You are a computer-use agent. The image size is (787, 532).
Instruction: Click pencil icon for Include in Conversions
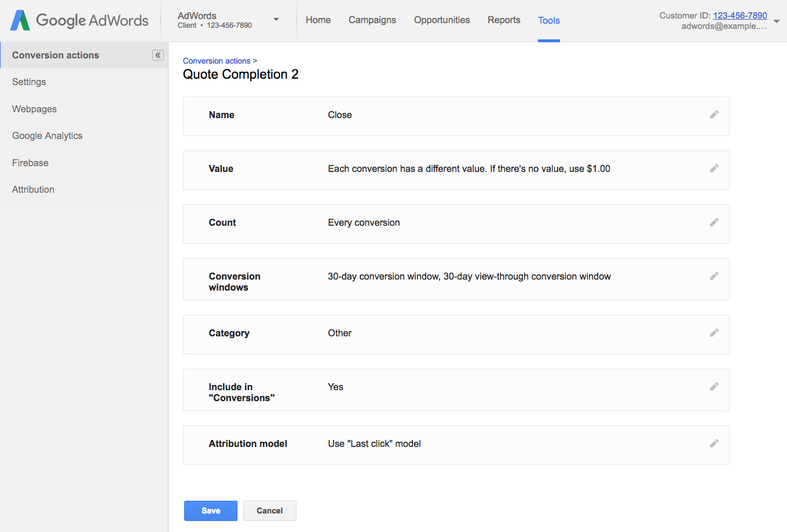714,387
